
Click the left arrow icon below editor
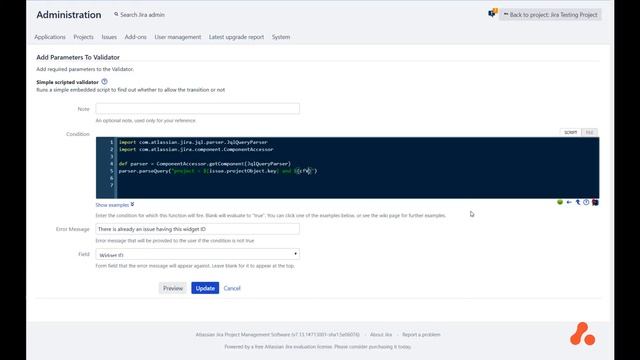569,202
